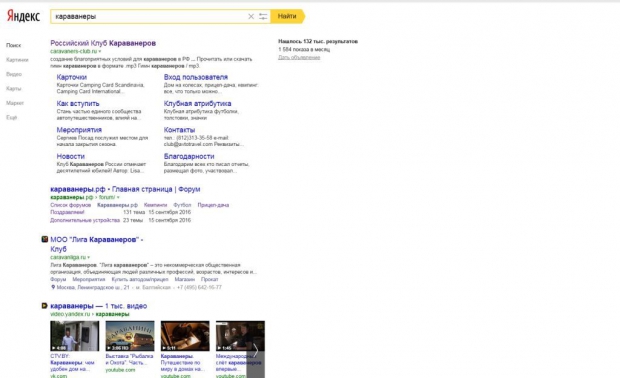Play the Путешествие по миру video thumbnail
620x378 pixels.
pyautogui.click(x=185, y=336)
